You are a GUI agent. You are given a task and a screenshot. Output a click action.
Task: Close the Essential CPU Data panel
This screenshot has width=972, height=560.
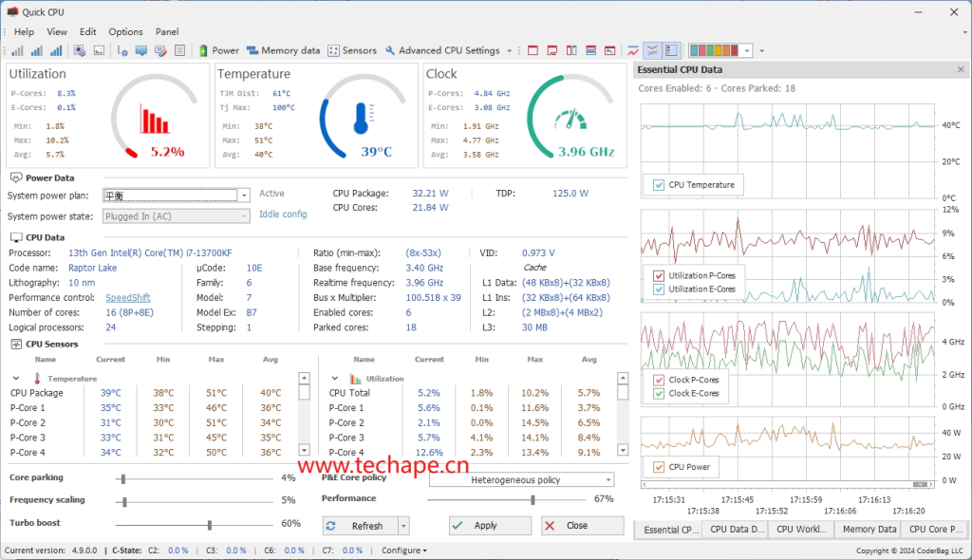(x=961, y=69)
